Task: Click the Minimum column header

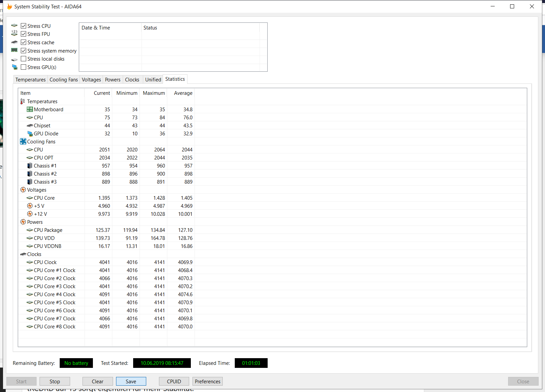Action: pyautogui.click(x=126, y=93)
